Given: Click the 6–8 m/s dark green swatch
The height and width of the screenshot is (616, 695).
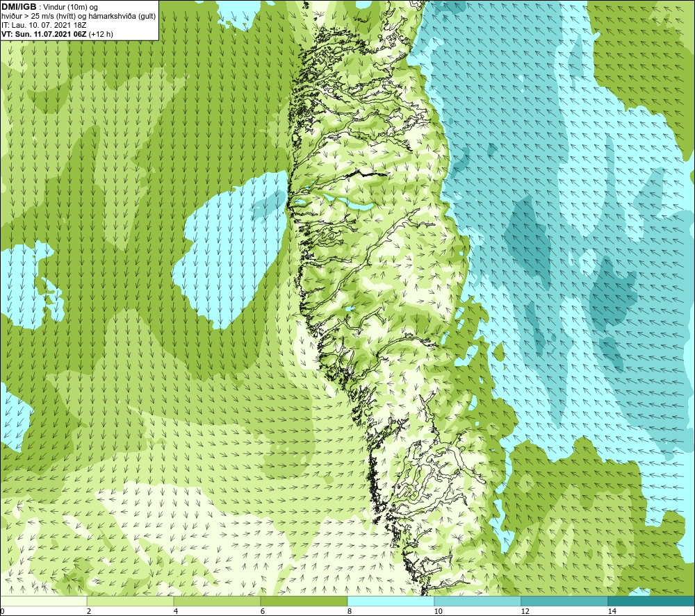Looking at the screenshot, I should 304,601.
